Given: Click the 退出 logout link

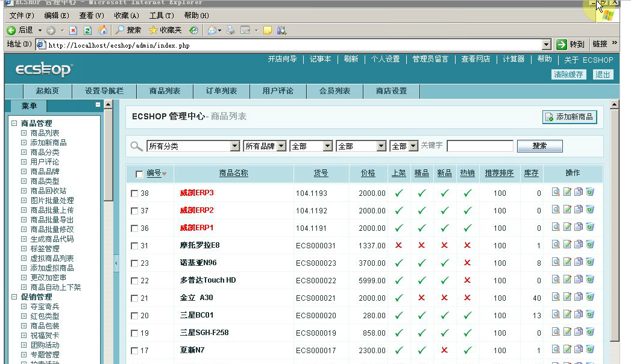Looking at the screenshot, I should (x=603, y=74).
